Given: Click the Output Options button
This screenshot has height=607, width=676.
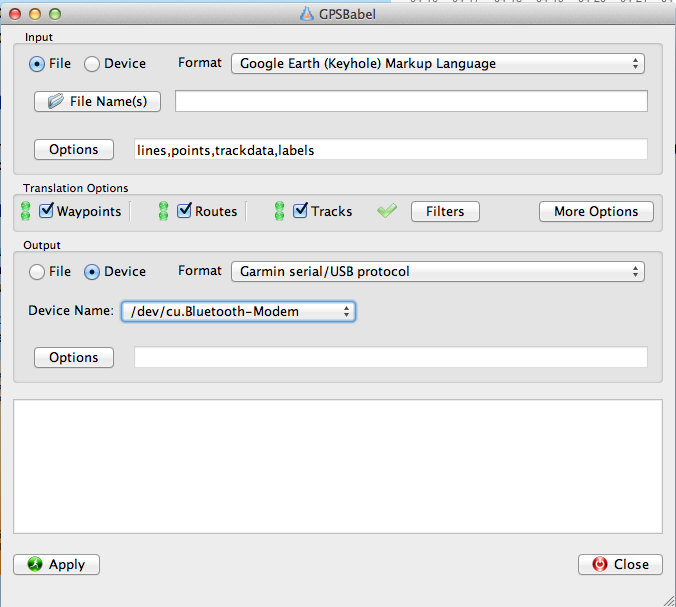Looking at the screenshot, I should coord(74,357).
